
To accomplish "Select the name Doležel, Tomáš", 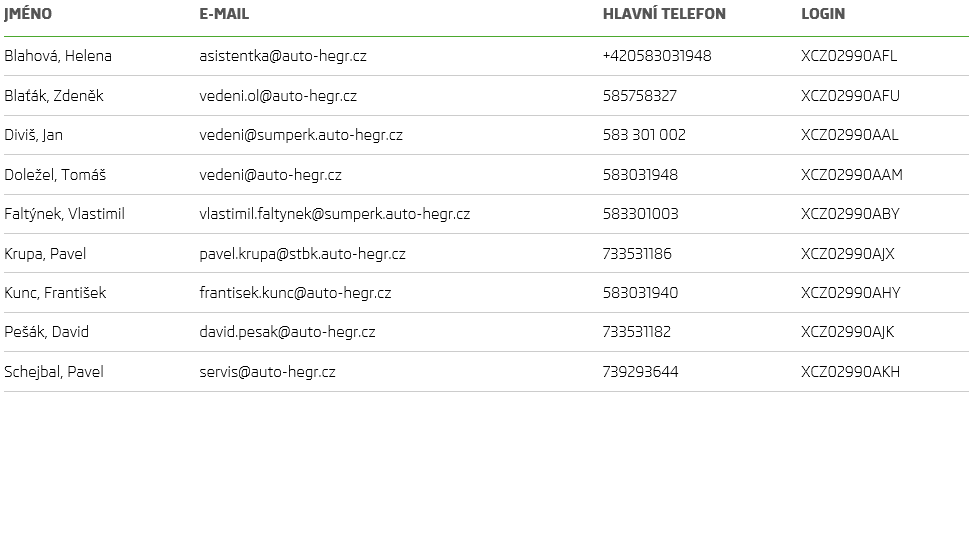I will tap(55, 175).
